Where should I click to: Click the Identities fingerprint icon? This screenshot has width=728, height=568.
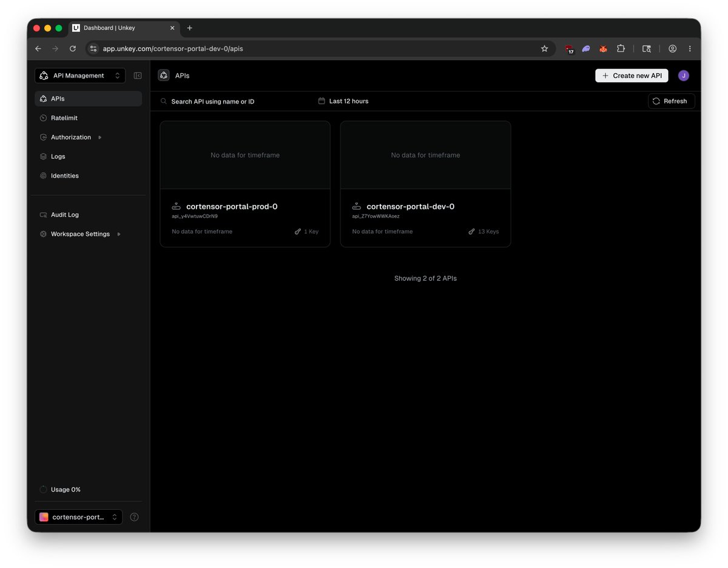coord(43,176)
